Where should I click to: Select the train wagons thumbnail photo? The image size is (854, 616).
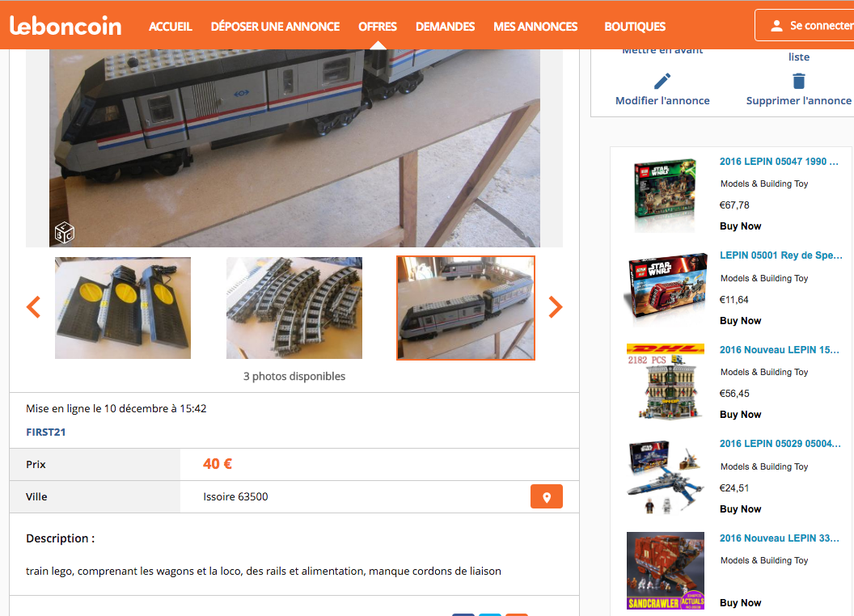pos(466,308)
